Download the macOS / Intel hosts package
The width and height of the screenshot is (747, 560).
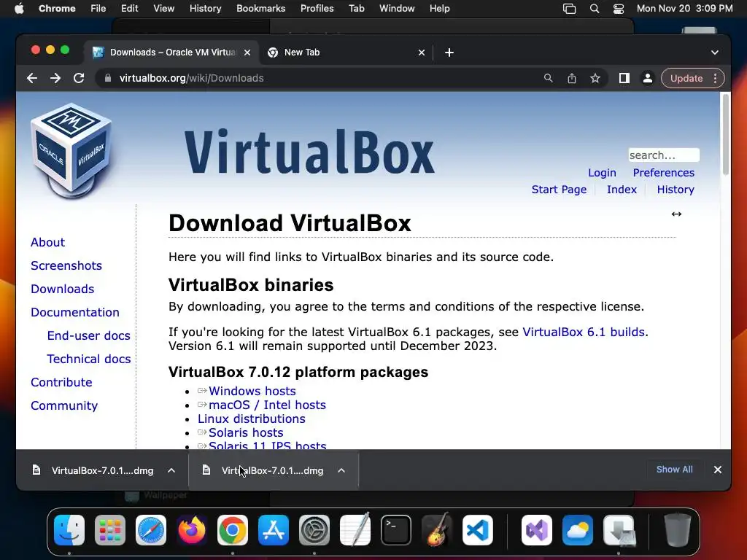tap(267, 405)
